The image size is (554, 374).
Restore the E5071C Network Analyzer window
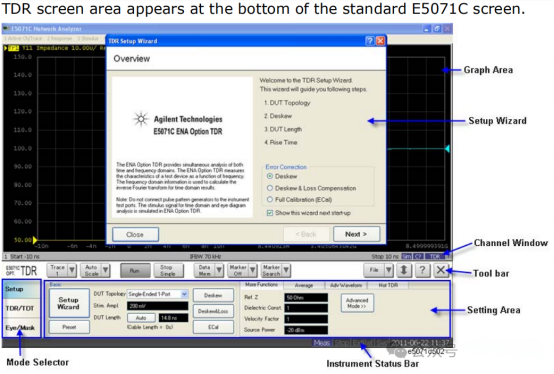point(437,29)
